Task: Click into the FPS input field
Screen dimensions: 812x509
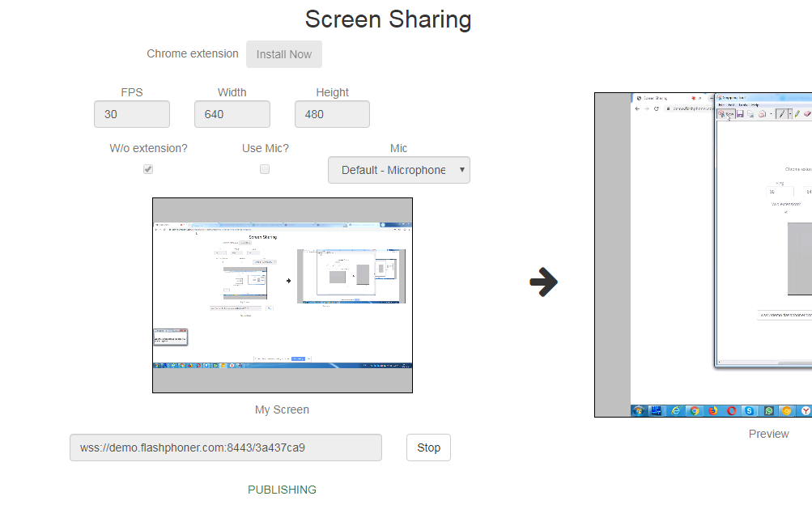Action: tap(132, 114)
